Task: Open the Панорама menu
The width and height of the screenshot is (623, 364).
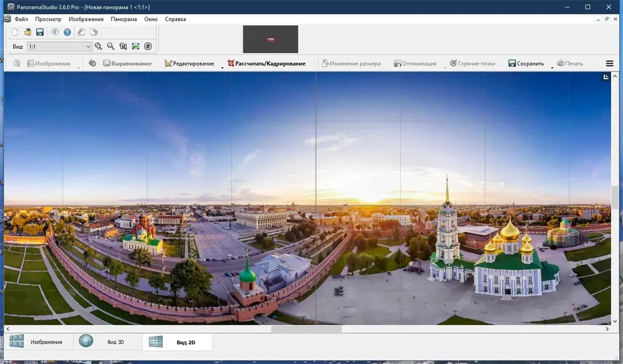Action: [x=123, y=19]
